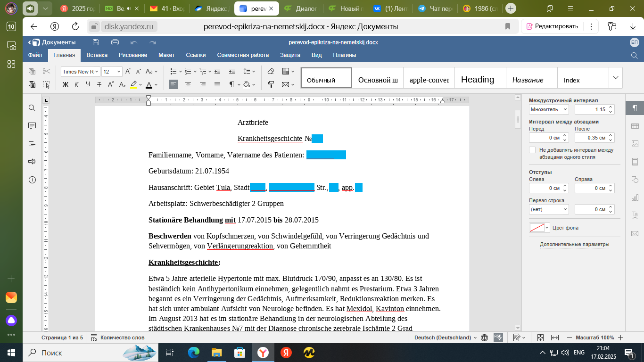Apply the yellow highlight color
This screenshot has height=362, width=644.
click(133, 84)
